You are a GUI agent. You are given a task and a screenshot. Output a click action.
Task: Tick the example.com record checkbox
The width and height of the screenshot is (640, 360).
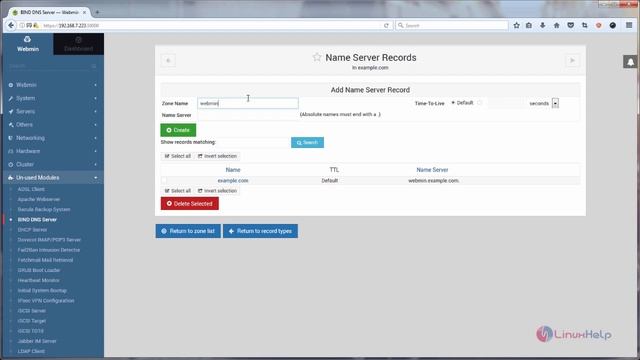pyautogui.click(x=164, y=180)
